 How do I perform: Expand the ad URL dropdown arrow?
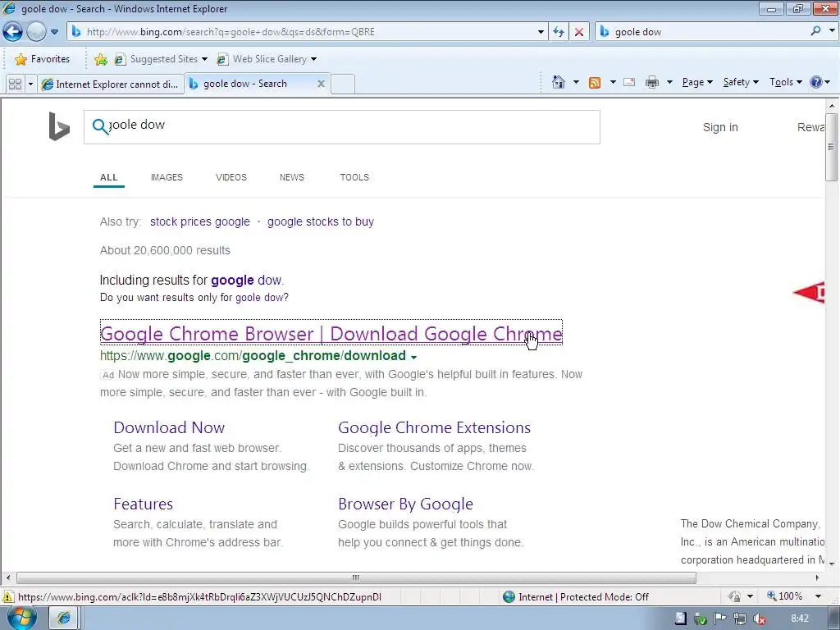coord(413,357)
